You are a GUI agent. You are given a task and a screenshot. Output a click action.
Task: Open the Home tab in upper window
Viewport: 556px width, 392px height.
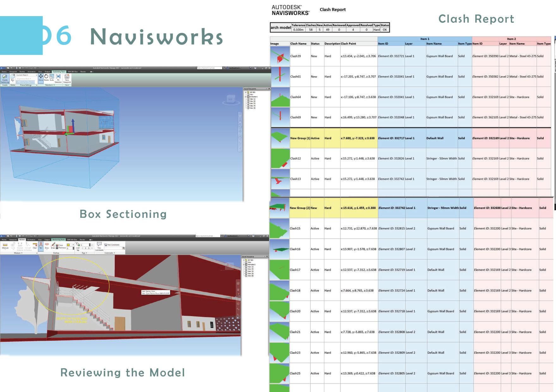tap(4, 72)
